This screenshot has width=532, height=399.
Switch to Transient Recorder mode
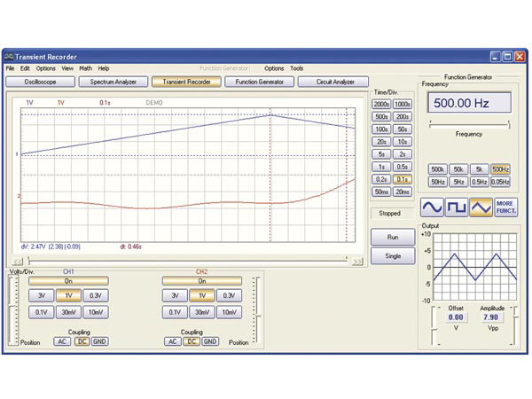click(186, 82)
